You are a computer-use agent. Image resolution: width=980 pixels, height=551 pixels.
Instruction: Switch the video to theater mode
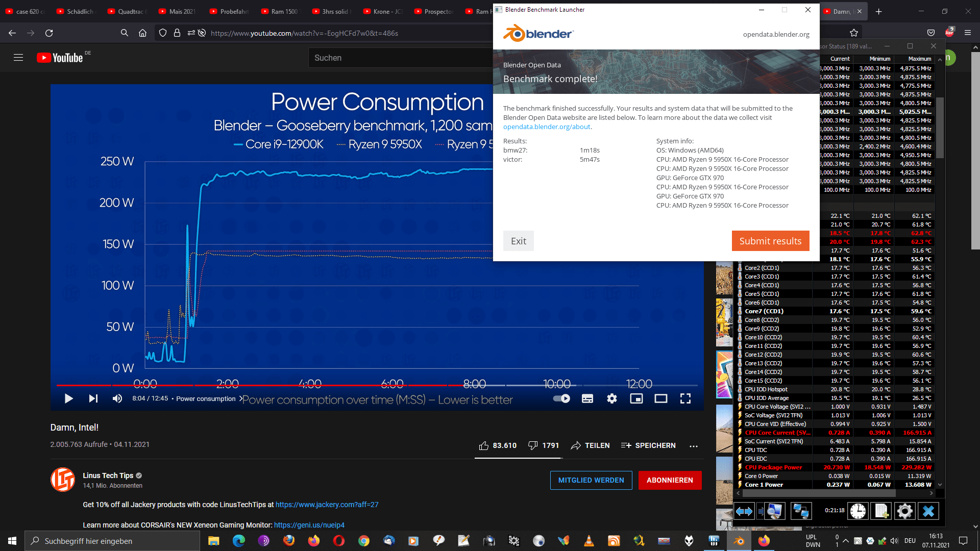(660, 398)
